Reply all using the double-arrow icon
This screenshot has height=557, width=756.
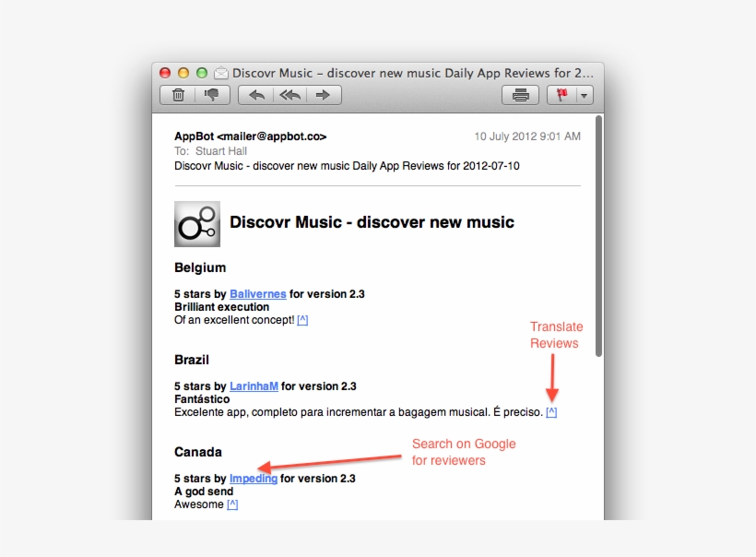click(x=289, y=94)
